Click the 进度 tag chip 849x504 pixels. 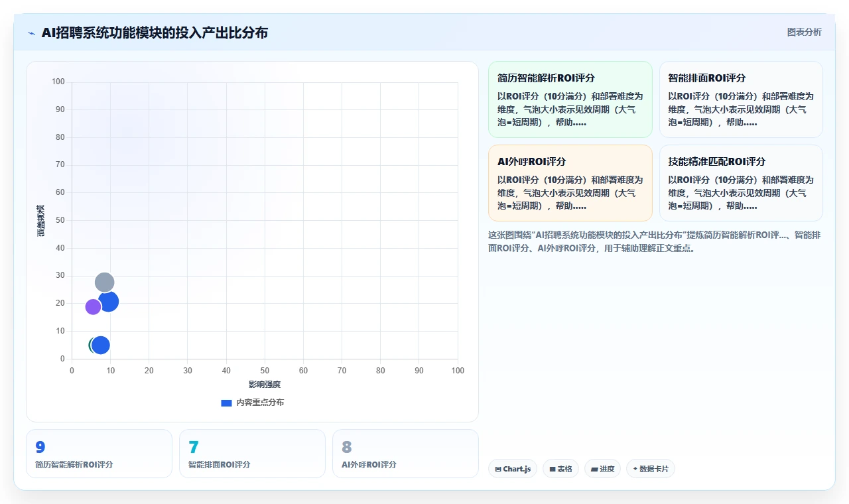click(602, 469)
